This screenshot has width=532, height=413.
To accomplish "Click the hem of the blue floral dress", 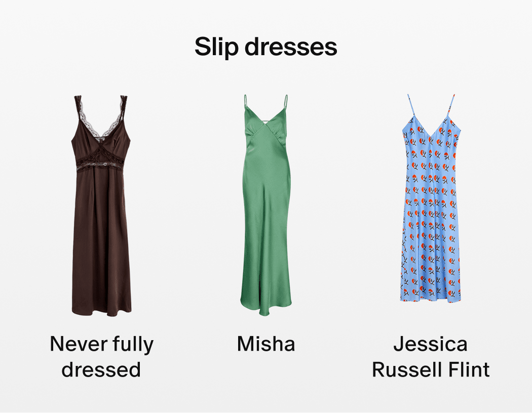I will (x=431, y=298).
